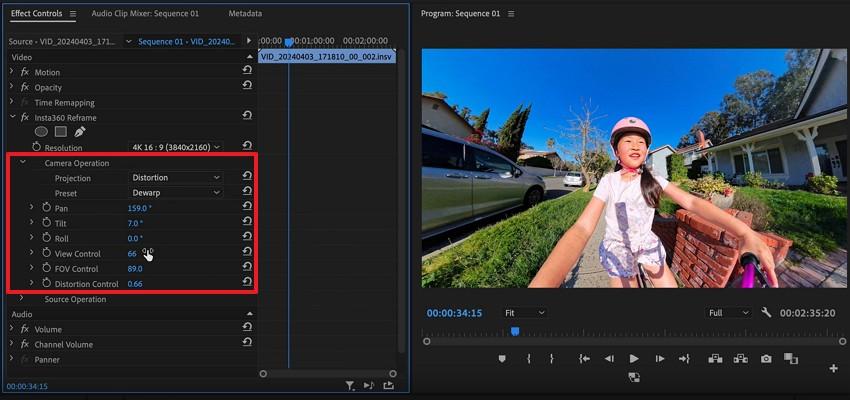Viewport: 850px width, 400px height.
Task: Click the Mark In bracket button
Action: click(529, 359)
